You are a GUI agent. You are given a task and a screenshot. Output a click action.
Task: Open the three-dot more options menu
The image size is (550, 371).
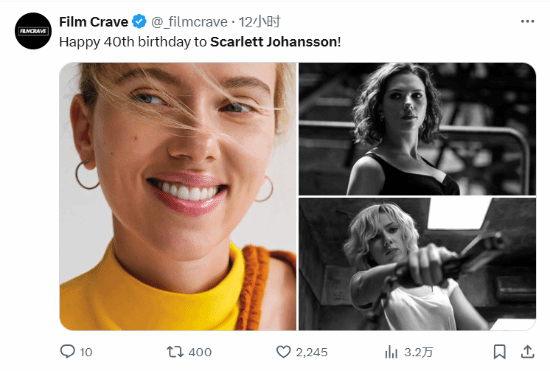click(527, 22)
